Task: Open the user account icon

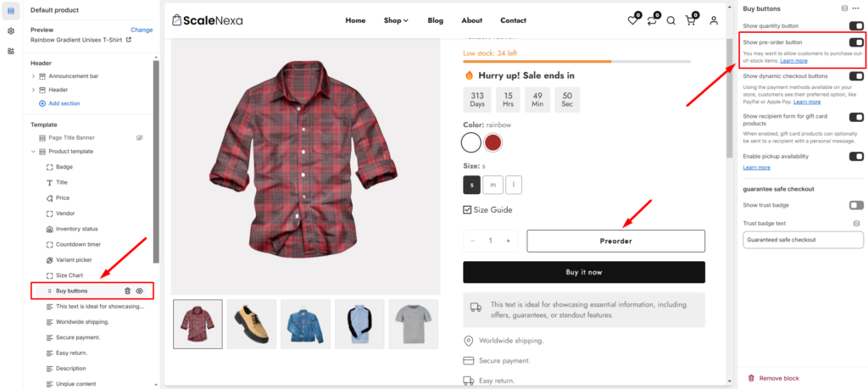Action: click(x=714, y=20)
